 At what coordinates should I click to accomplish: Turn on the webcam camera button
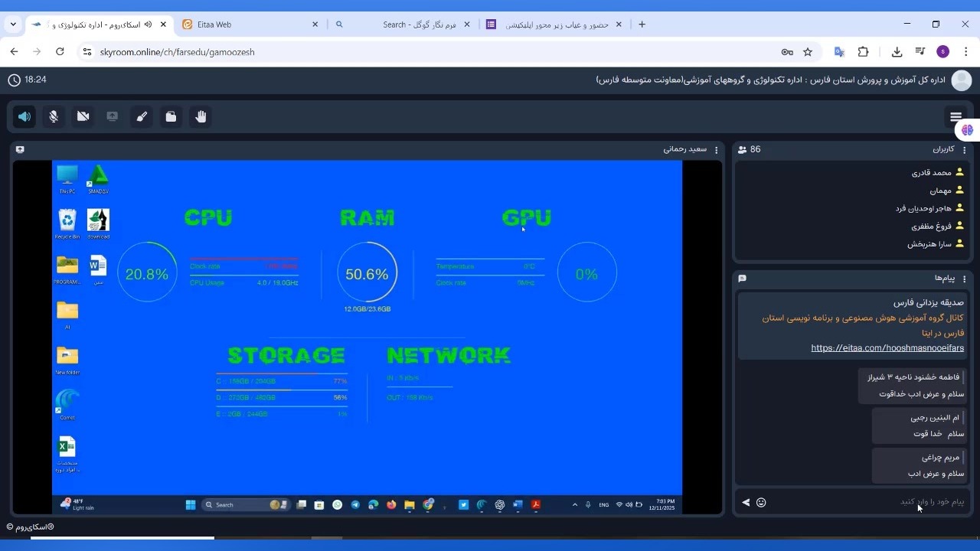coord(83,116)
